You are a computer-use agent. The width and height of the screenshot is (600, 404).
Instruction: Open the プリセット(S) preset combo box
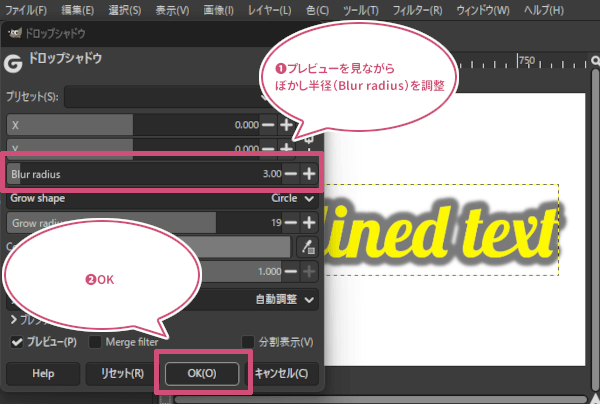[160, 98]
